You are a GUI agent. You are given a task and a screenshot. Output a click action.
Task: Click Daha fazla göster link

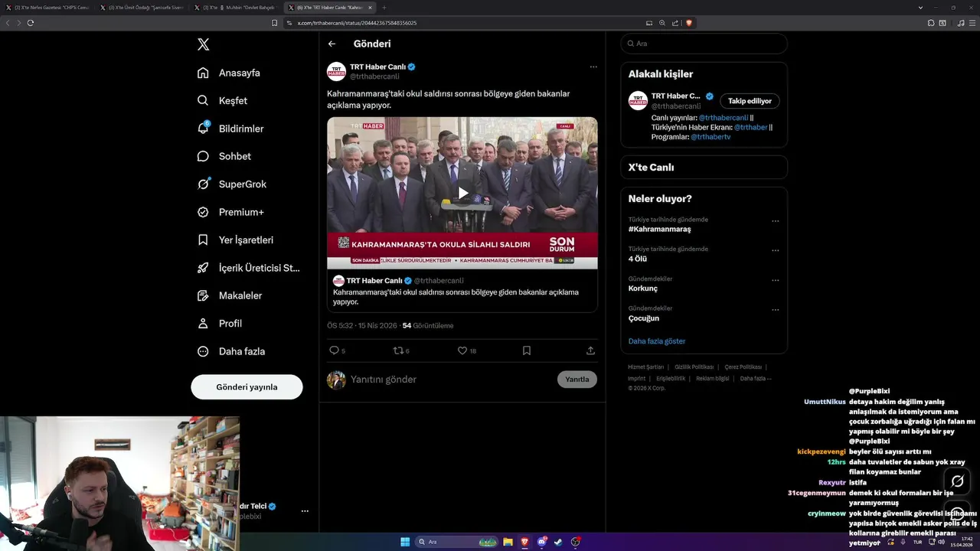pos(657,341)
